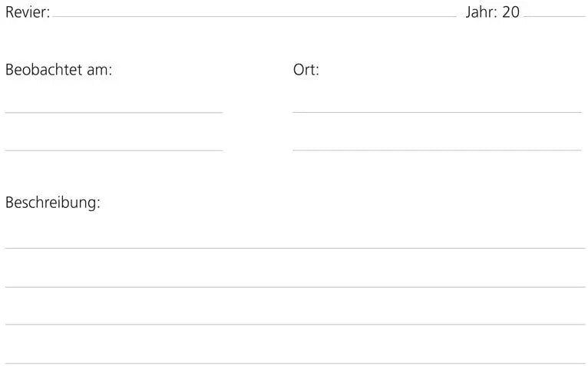Screen dimensions: 588x366
Task: Click the word Jahr
Action: click(481, 13)
